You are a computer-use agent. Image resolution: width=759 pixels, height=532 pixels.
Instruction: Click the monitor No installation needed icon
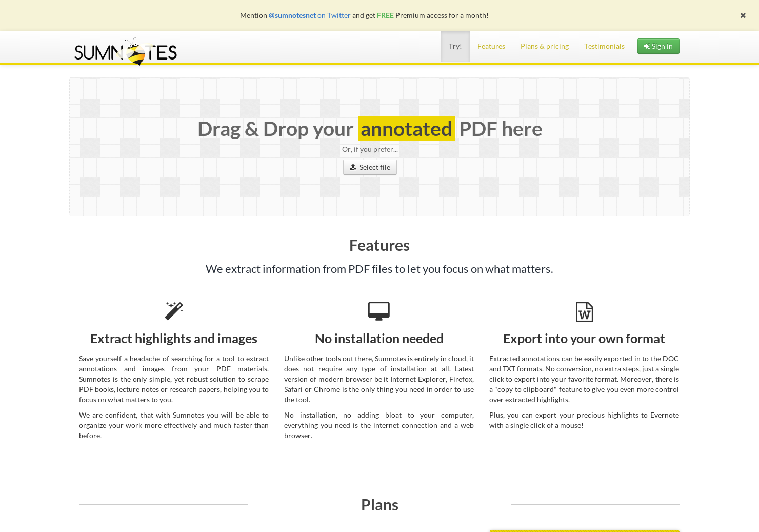click(379, 310)
